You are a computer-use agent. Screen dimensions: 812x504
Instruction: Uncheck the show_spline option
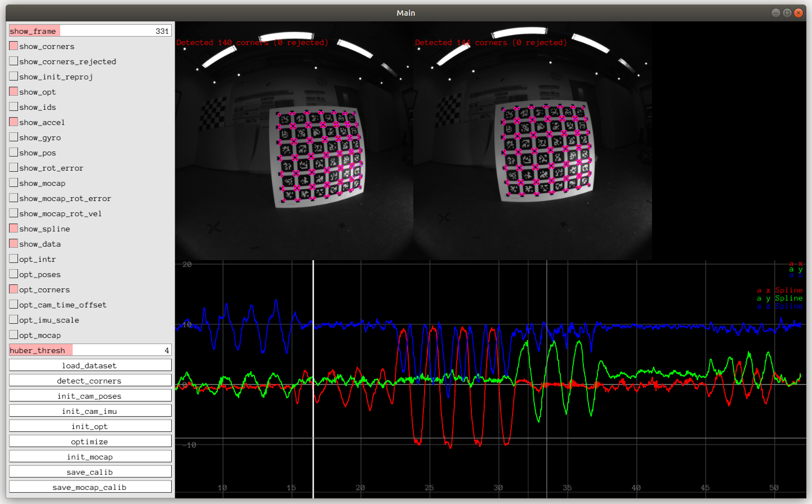(14, 229)
